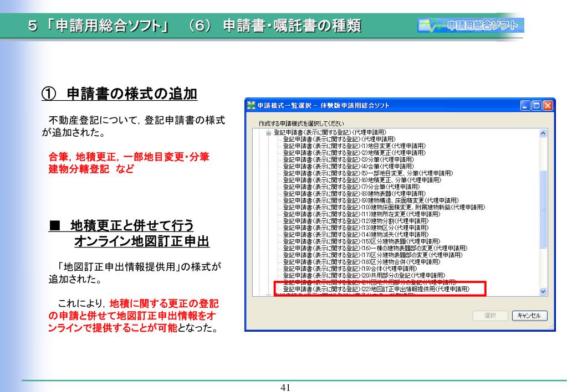
Task: Click the キャンセル button
Action: coord(529,316)
